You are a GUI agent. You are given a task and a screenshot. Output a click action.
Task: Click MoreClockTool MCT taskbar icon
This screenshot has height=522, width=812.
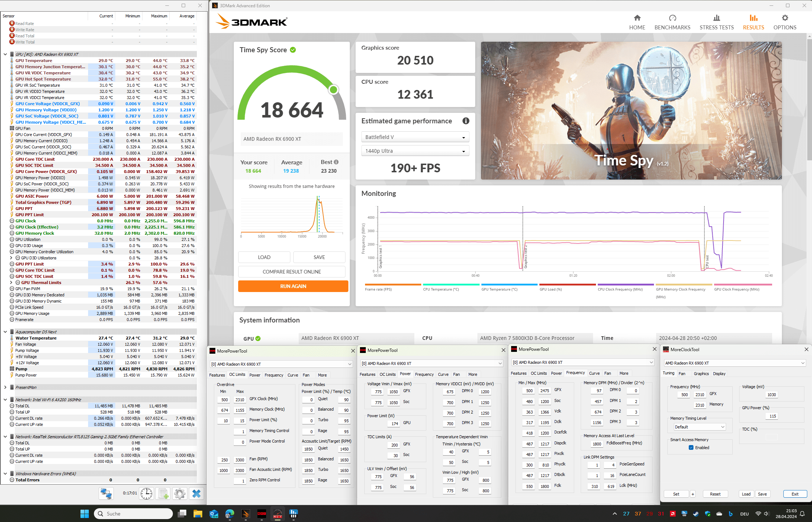(278, 514)
